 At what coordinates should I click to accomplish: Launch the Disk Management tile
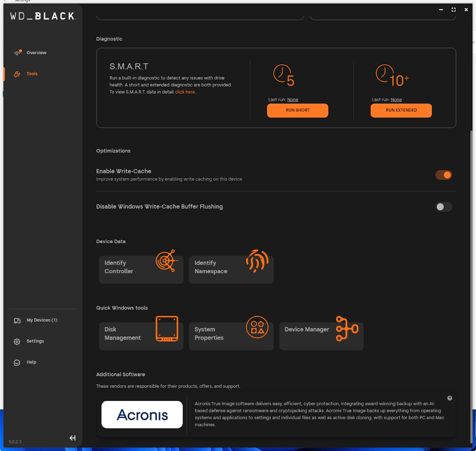click(141, 336)
